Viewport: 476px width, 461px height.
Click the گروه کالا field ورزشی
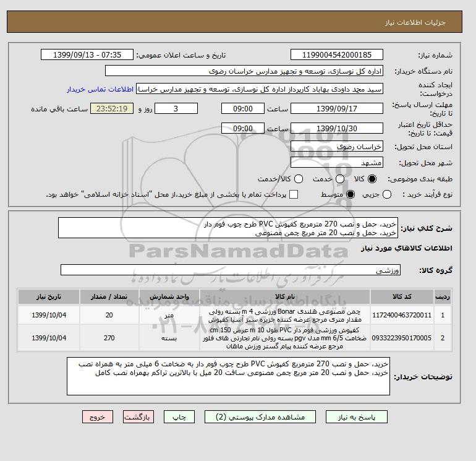(231, 270)
